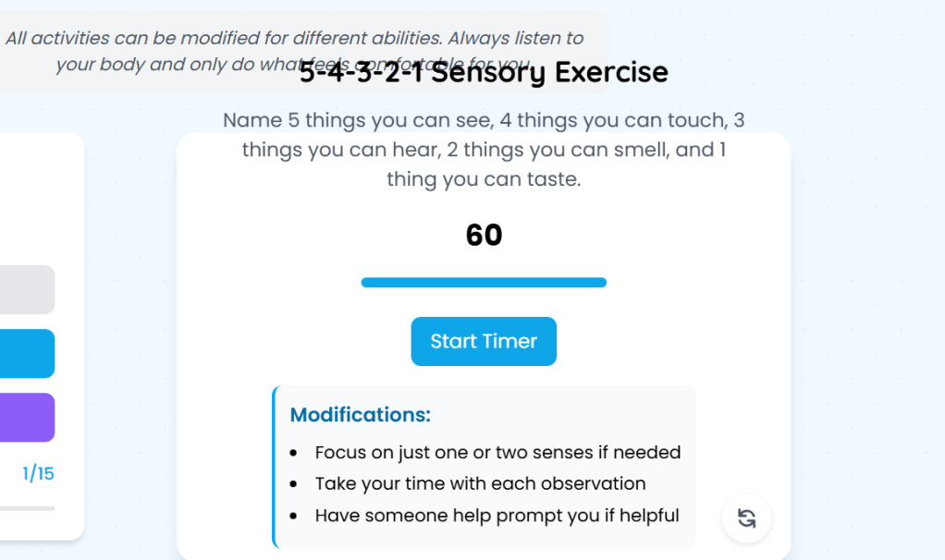Click the circular refresh arrows icon
The width and height of the screenshot is (945, 560).
point(746,517)
